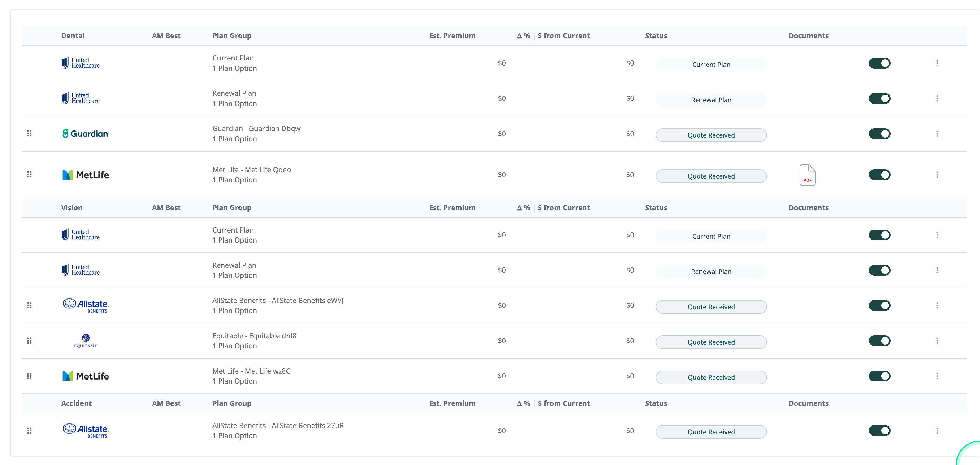Click AllState Benefits logo in Accident section
Viewport: 980px width, 465px height.
tap(86, 430)
